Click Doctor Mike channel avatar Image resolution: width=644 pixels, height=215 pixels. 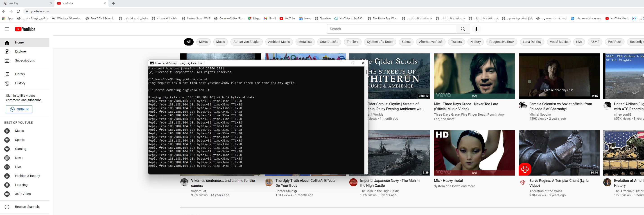coord(269,183)
